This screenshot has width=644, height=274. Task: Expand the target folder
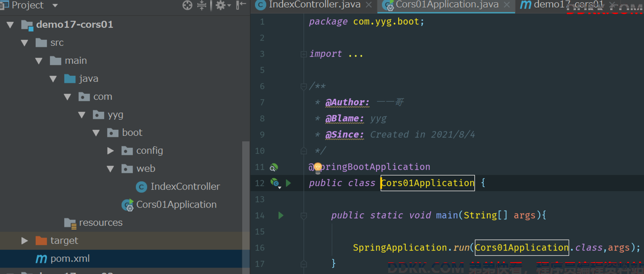point(24,241)
